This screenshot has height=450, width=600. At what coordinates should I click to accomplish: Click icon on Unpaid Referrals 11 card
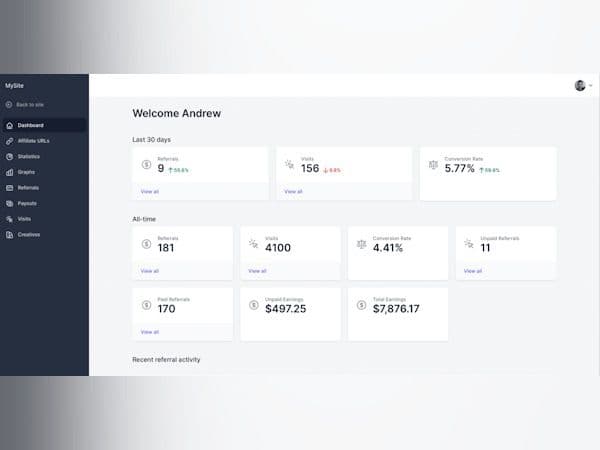click(469, 243)
